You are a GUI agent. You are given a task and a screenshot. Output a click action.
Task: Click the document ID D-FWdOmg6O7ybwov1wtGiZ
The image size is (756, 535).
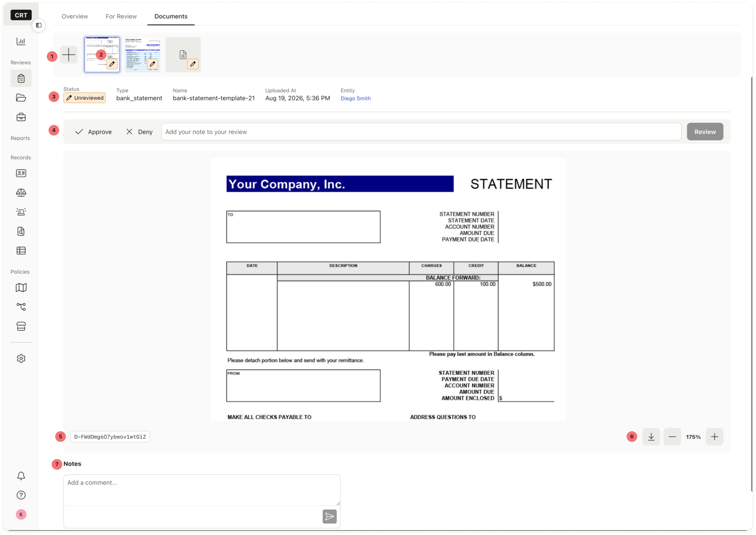pyautogui.click(x=110, y=437)
